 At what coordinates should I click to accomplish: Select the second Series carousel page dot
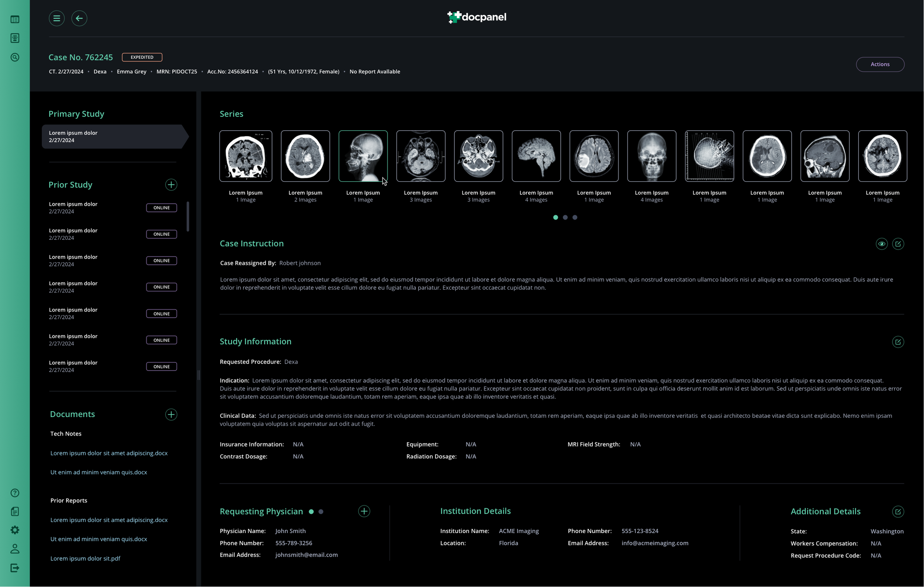point(565,217)
